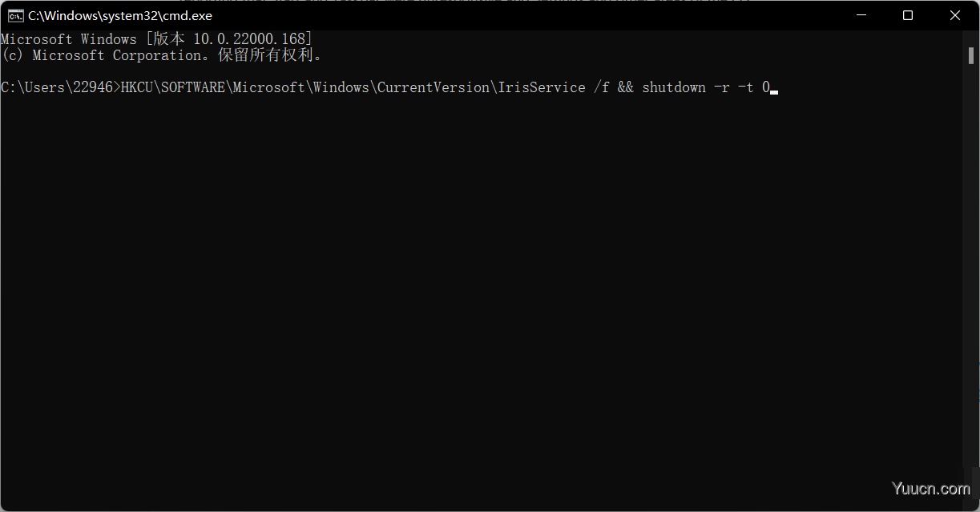980x512 pixels.
Task: Click the word IrisService in the command
Action: (542, 87)
